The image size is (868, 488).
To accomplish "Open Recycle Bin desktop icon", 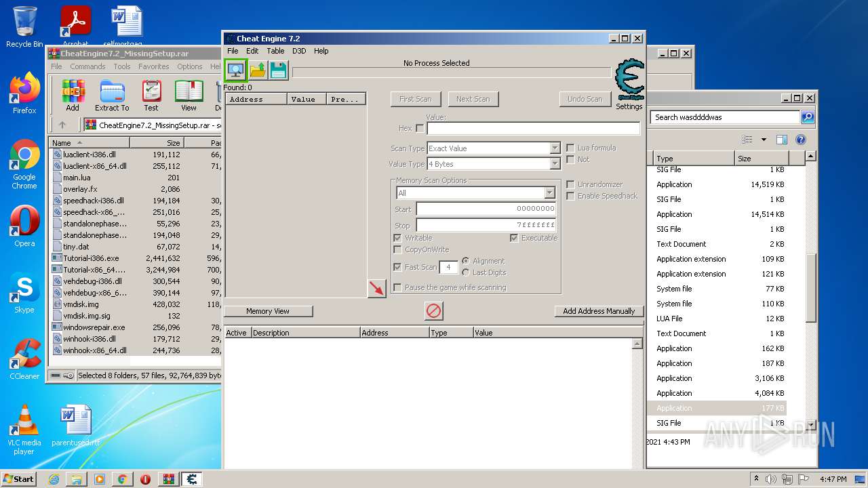I will [24, 27].
